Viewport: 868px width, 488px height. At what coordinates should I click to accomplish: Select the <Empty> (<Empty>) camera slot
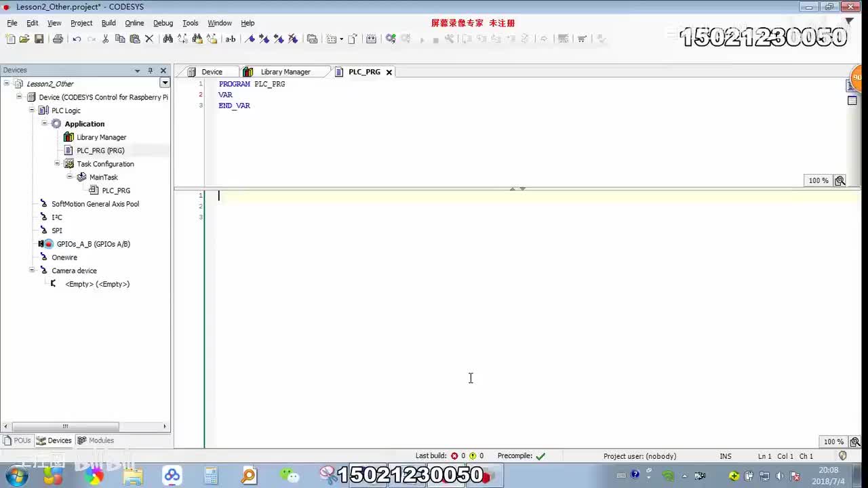pos(97,284)
